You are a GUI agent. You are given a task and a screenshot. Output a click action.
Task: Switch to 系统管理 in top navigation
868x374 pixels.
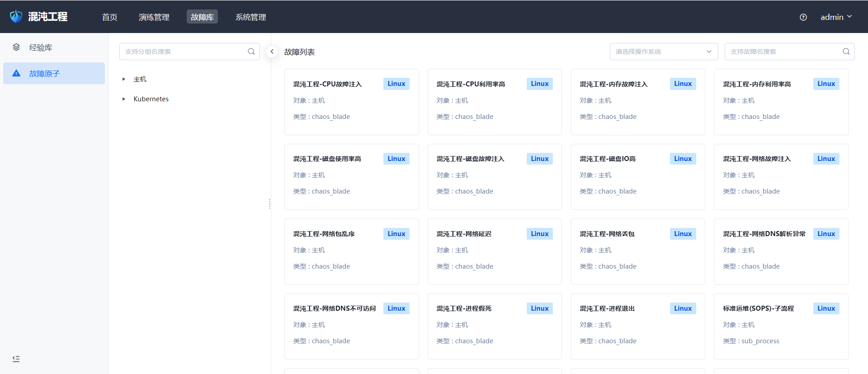tap(250, 17)
